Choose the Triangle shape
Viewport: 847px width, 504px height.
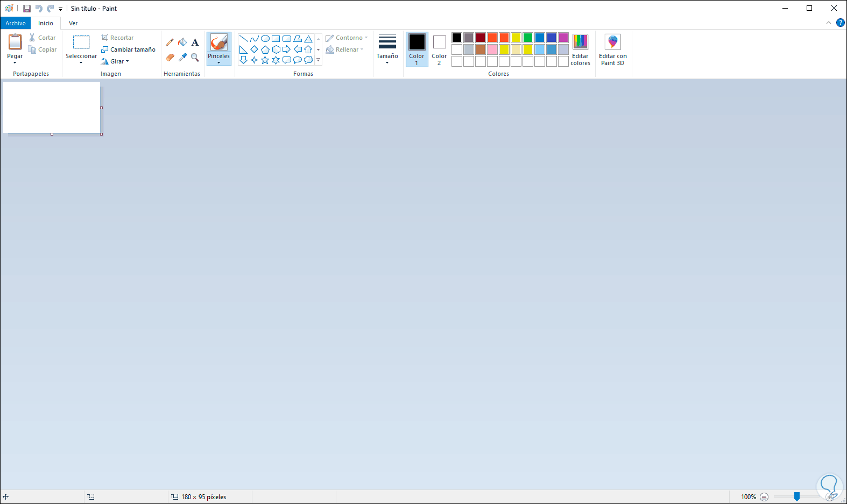308,39
